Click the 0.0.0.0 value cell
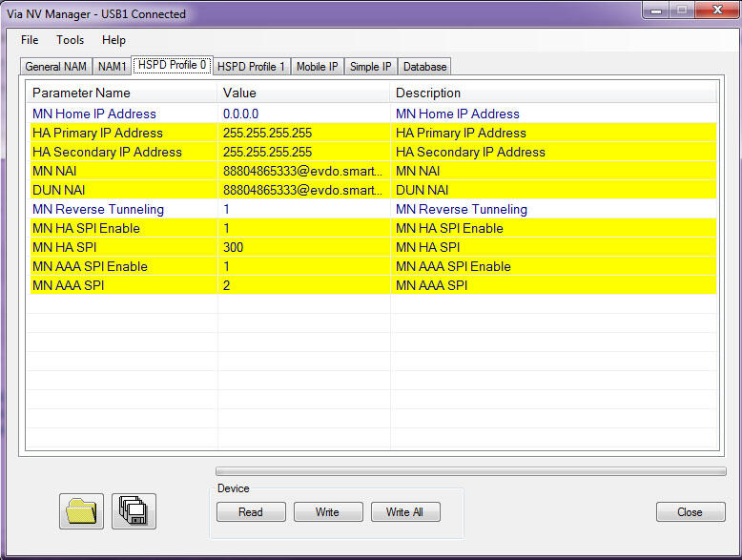The image size is (742, 560). click(x=304, y=114)
